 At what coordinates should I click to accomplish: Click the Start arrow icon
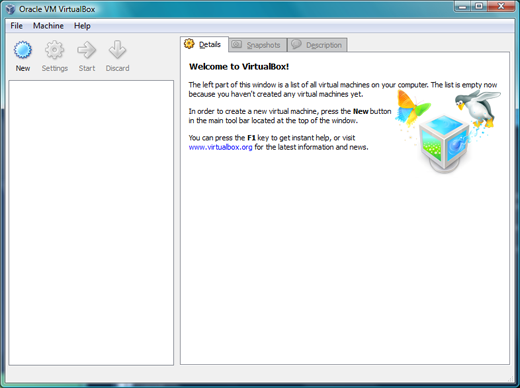click(x=87, y=50)
